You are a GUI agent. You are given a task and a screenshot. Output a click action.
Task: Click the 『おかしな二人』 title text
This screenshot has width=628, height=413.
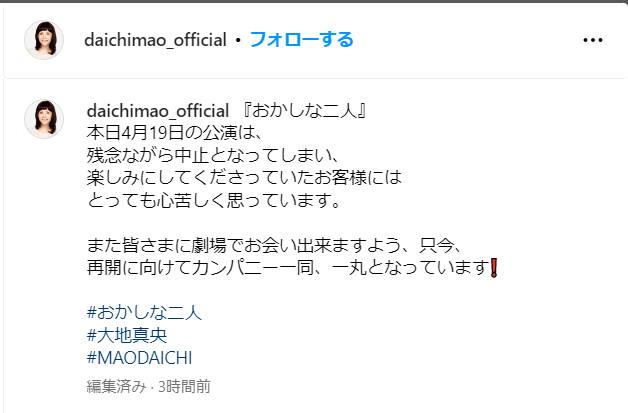[304, 111]
